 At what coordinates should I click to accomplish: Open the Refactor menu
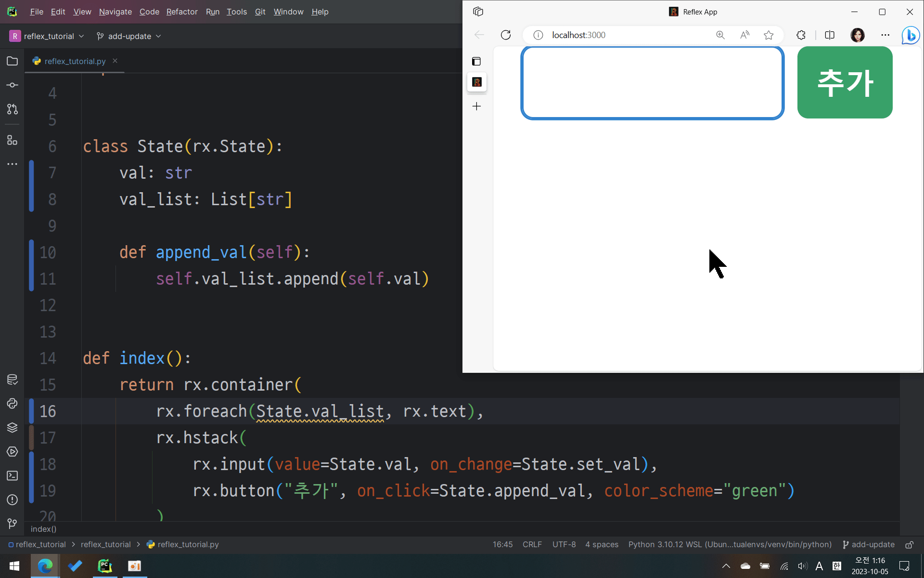click(182, 12)
